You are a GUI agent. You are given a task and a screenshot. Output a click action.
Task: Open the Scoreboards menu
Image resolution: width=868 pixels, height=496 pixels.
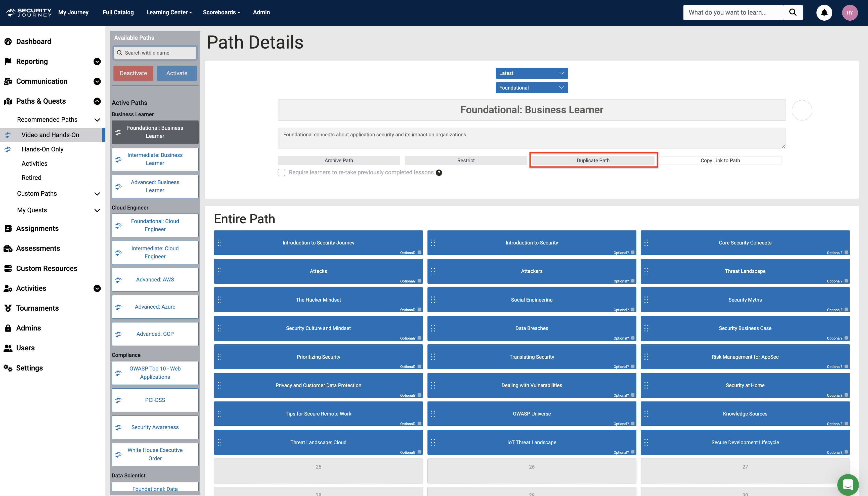(x=221, y=12)
